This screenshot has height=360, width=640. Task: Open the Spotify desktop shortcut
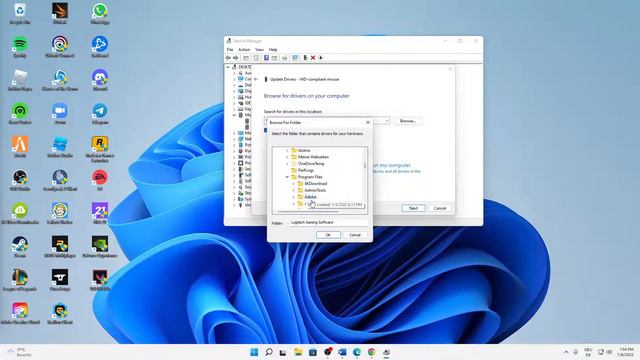coord(20,47)
